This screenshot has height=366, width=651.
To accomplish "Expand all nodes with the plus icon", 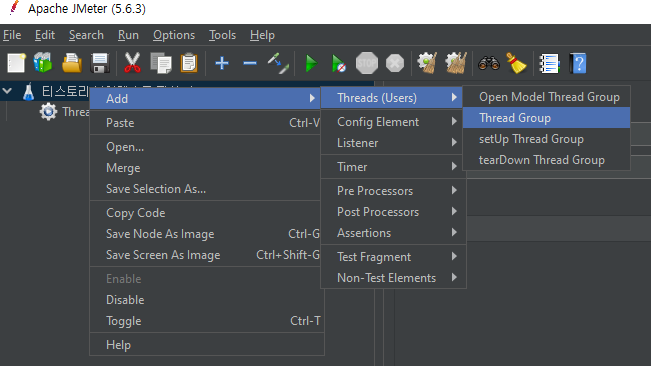I will (222, 63).
